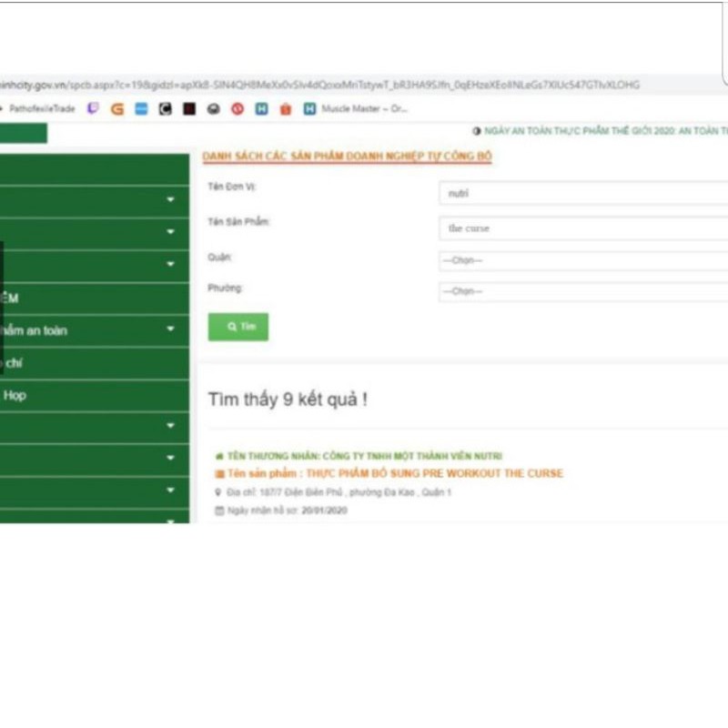Click the green tab above the sidebar
This screenshot has height=728, width=728.
(24, 133)
